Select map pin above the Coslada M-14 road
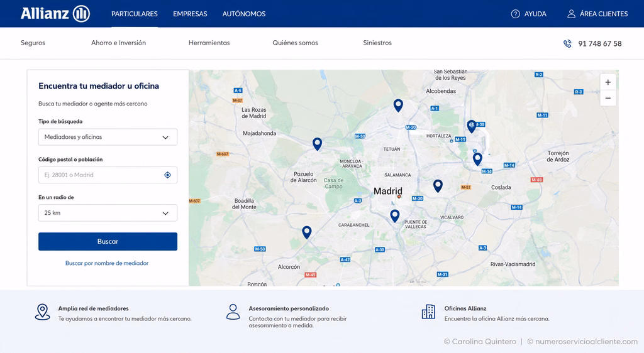Image resolution: width=644 pixels, height=353 pixels. [477, 159]
